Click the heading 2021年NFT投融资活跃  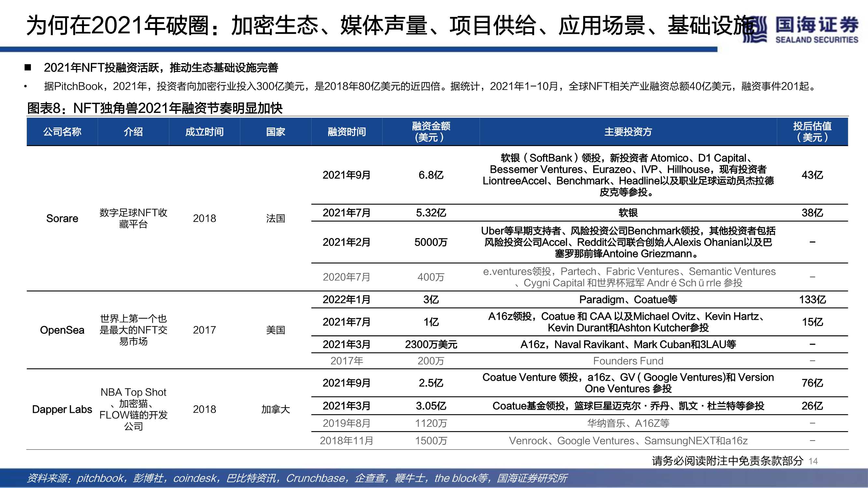[x=161, y=68]
